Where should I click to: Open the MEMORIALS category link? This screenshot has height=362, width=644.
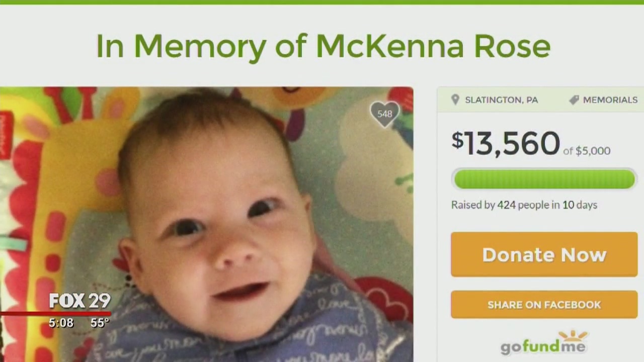[x=610, y=100]
